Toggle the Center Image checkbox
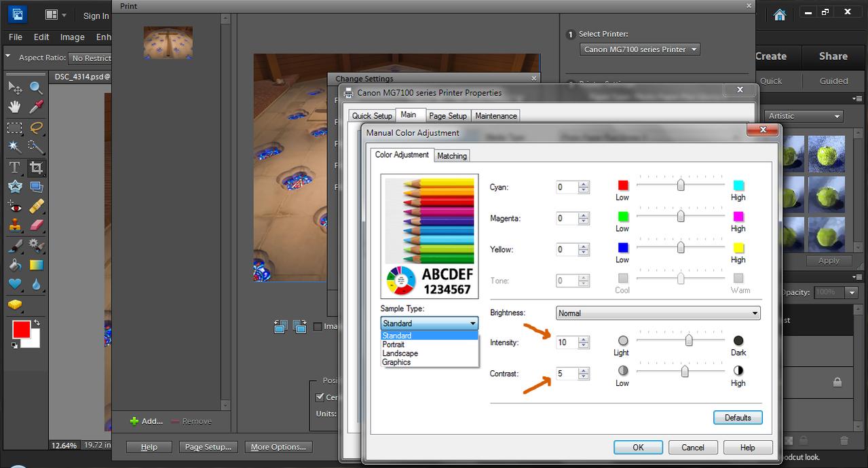868x468 pixels. [x=320, y=397]
